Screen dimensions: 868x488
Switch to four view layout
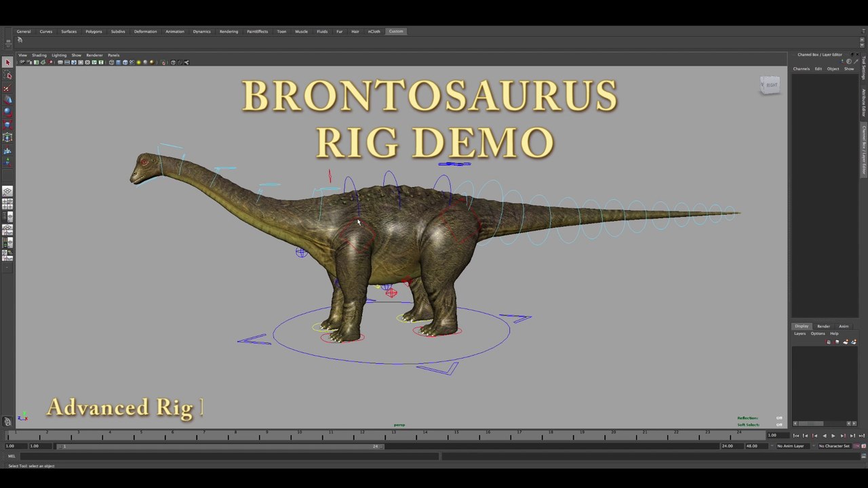(7, 204)
